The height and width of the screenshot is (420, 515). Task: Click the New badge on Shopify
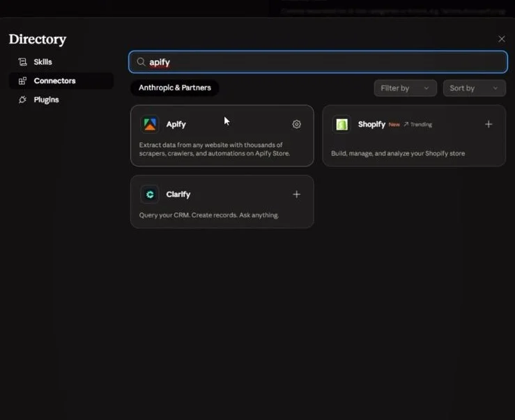pyautogui.click(x=394, y=125)
